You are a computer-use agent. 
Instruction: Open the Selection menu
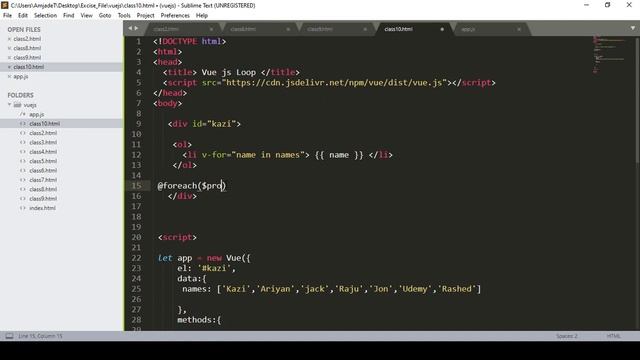pos(45,16)
